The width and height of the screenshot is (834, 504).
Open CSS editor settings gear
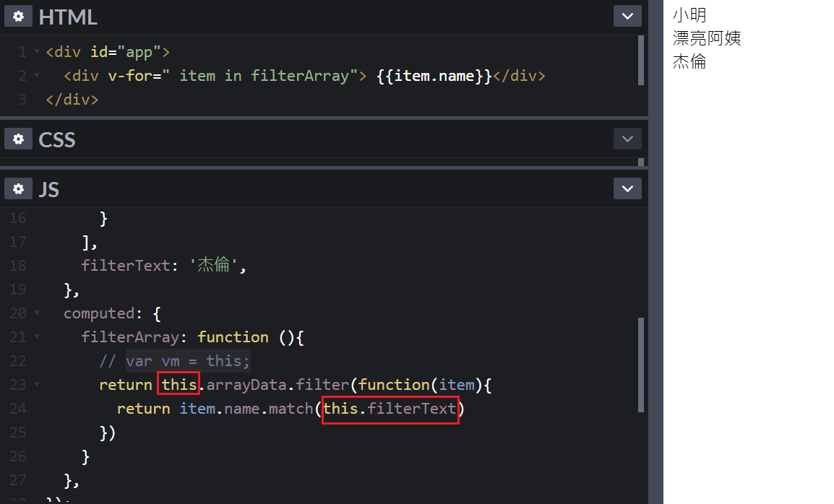coord(18,139)
